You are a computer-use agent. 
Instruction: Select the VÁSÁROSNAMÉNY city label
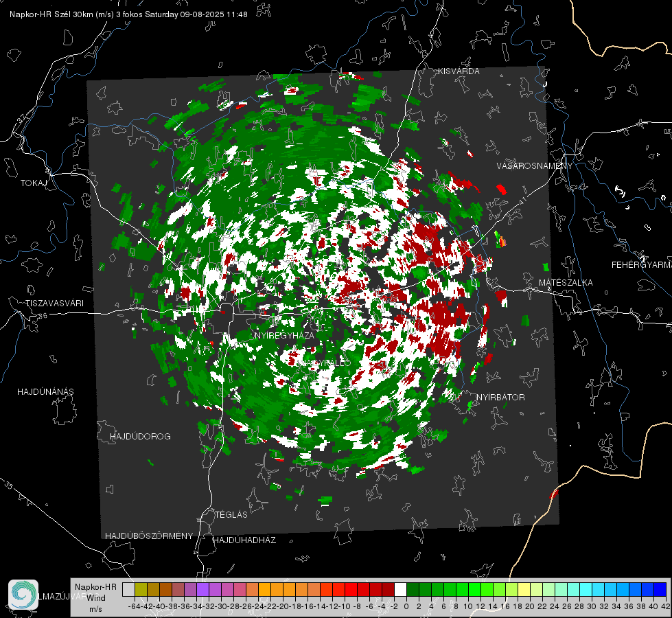[x=535, y=166]
